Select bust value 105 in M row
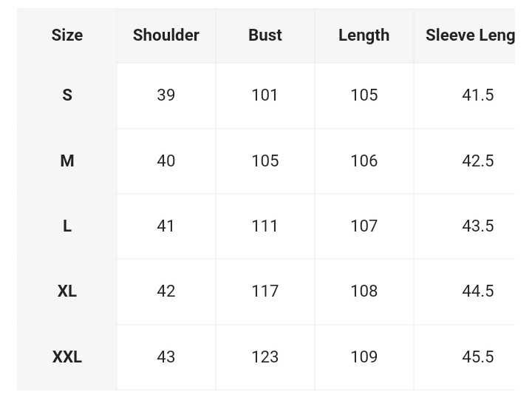This screenshot has height=395, width=532. (265, 161)
